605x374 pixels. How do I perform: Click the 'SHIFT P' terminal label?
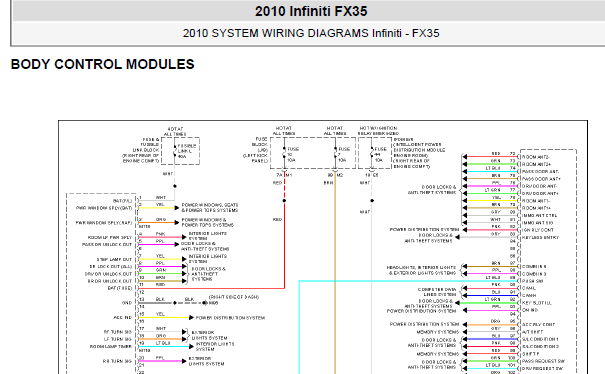pos(531,354)
